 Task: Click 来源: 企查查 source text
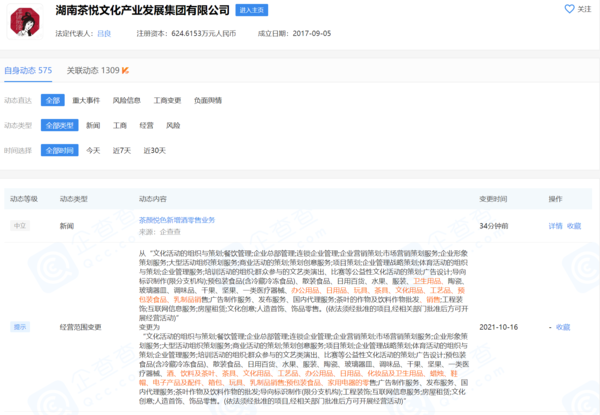click(160, 232)
